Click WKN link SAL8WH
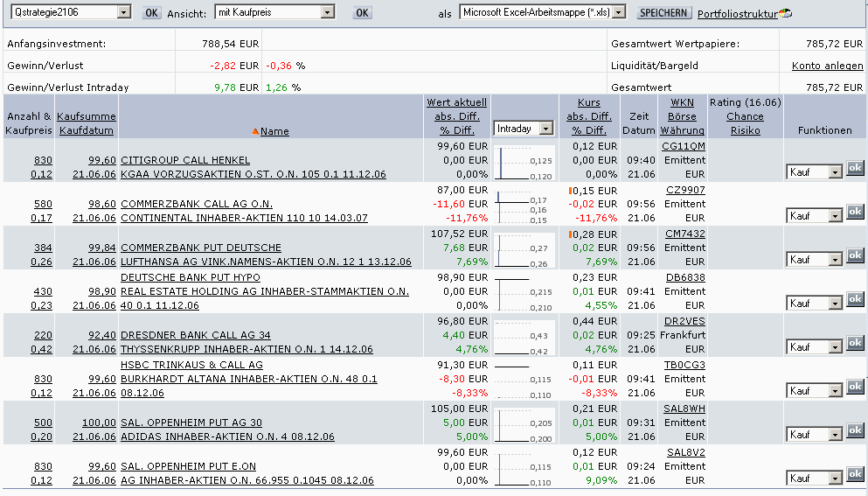 point(684,409)
